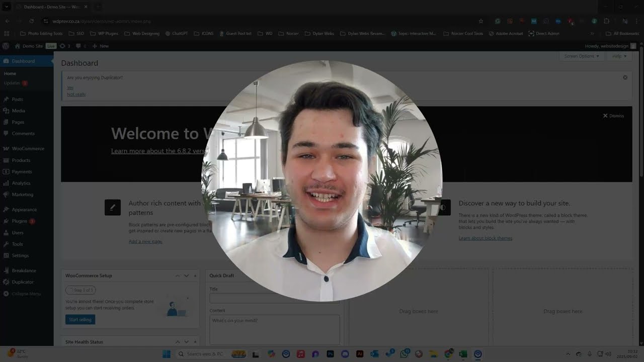Open Products in the sidebar
Screen dimensions: 644x362
(x=21, y=160)
